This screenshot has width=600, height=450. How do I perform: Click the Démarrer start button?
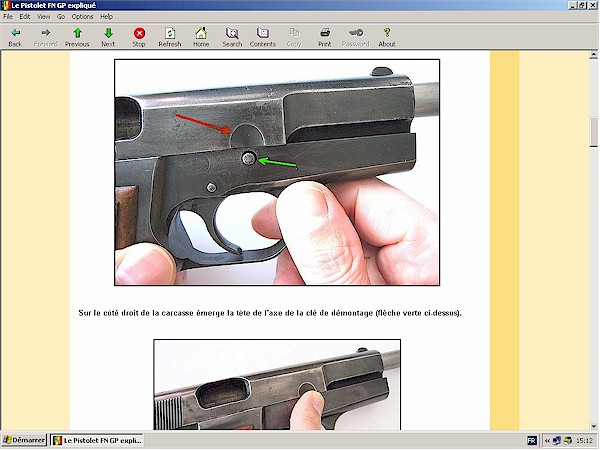pos(24,440)
